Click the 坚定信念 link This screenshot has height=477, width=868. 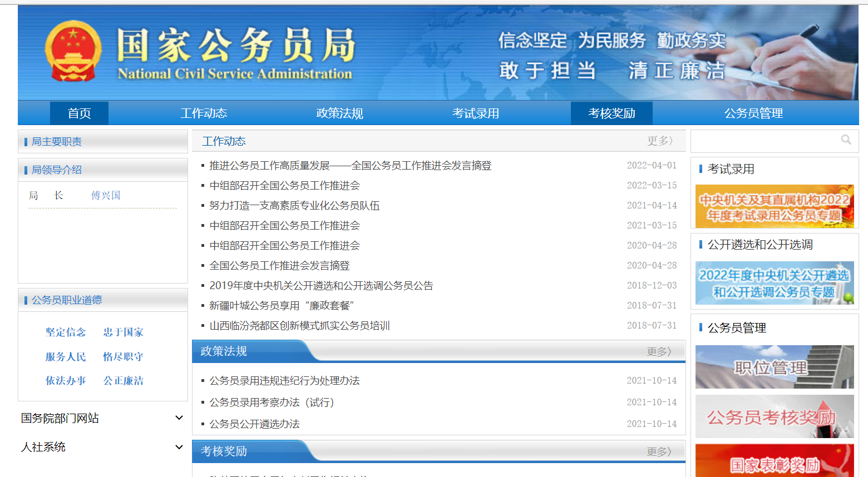tap(66, 332)
